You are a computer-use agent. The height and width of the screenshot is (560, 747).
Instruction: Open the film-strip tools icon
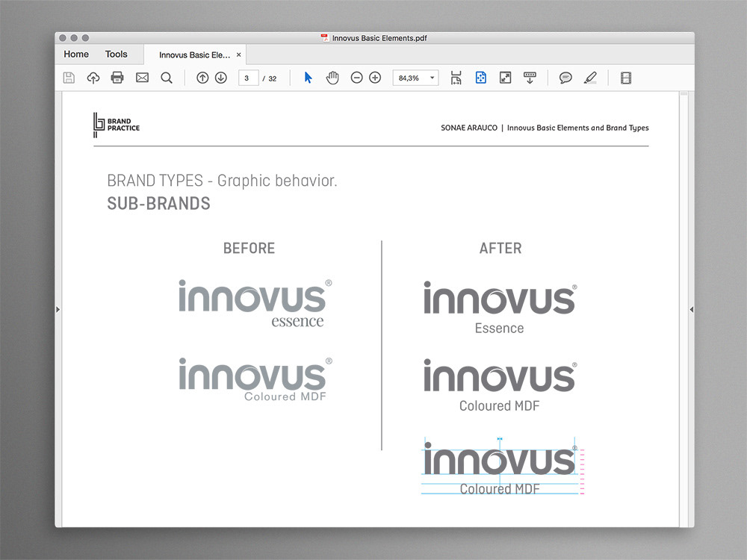[626, 78]
